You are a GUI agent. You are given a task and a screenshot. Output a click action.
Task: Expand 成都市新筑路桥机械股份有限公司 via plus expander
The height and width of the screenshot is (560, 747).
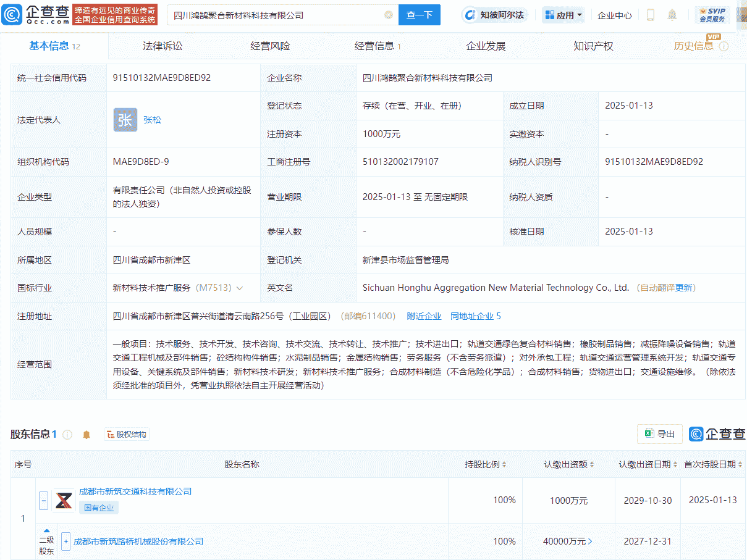(x=65, y=541)
